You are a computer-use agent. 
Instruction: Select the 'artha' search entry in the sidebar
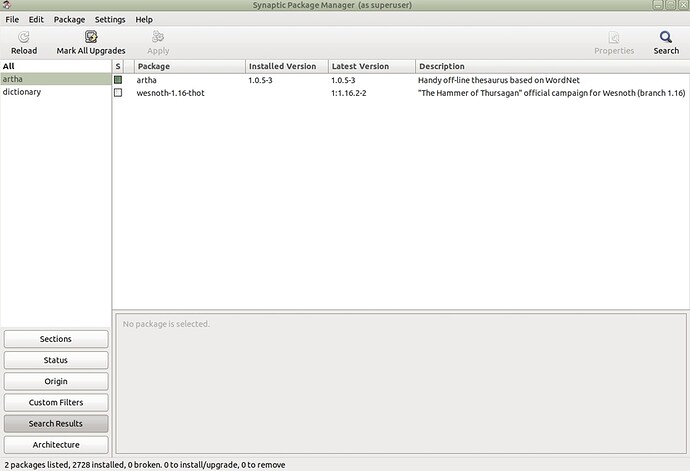coord(56,79)
